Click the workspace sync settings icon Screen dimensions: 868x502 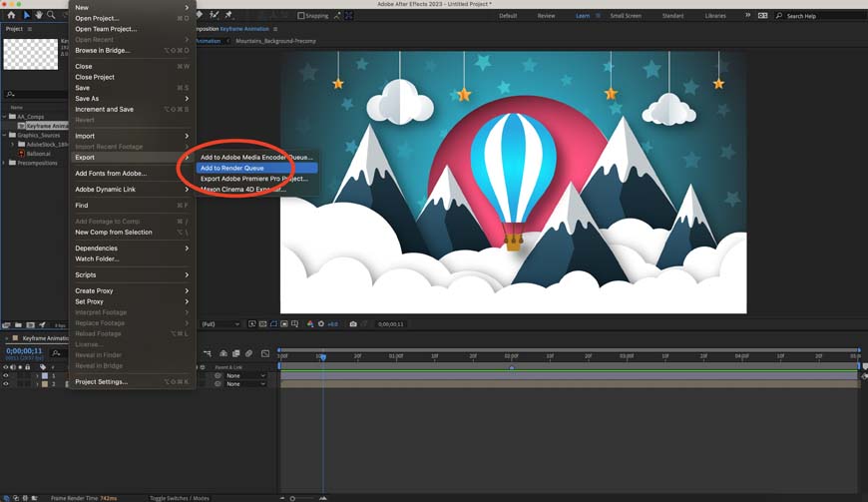click(x=762, y=16)
